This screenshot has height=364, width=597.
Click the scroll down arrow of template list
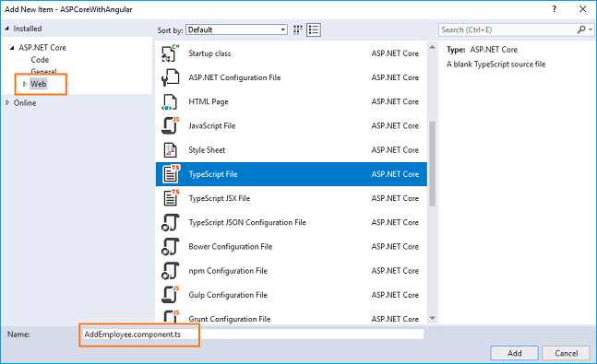pos(432,318)
